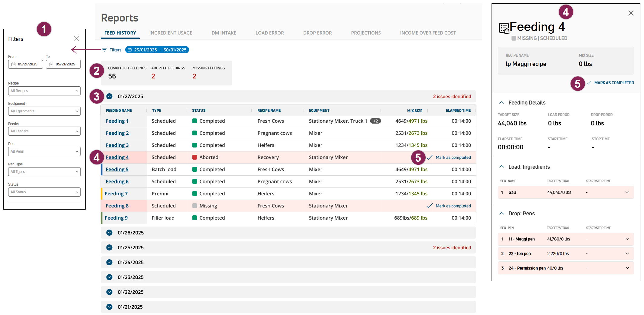Expand the 01/23/2025 date group
The height and width of the screenshot is (315, 644).
coord(110,277)
